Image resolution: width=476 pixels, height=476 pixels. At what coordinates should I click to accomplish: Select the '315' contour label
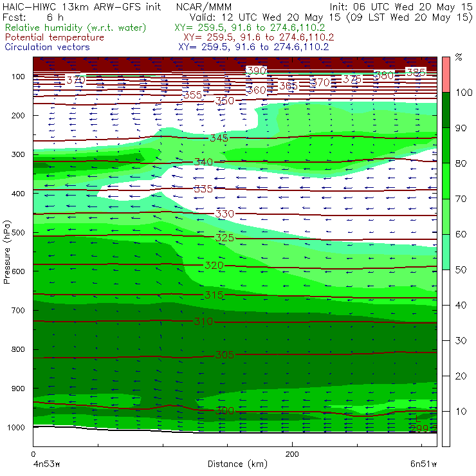click(x=214, y=295)
